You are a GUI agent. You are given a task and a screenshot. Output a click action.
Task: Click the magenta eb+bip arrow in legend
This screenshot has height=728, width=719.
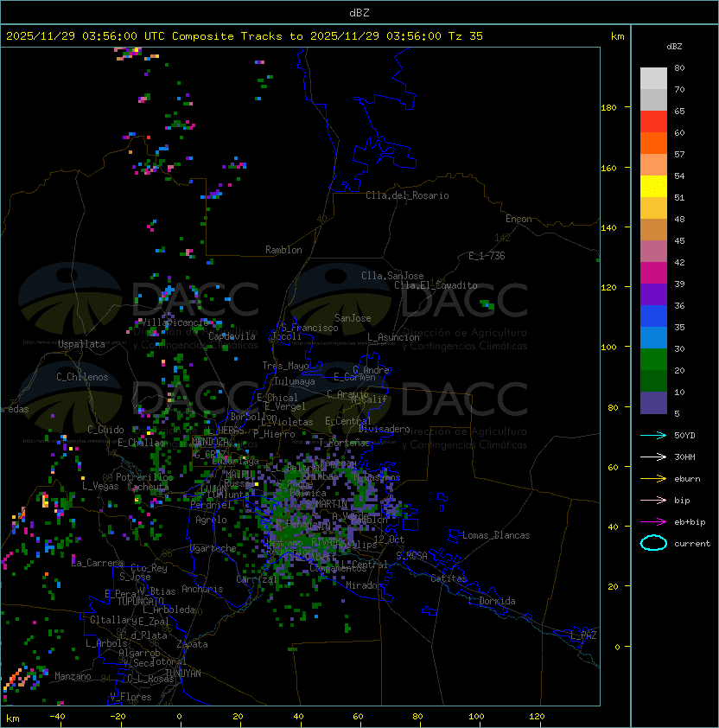click(x=653, y=522)
